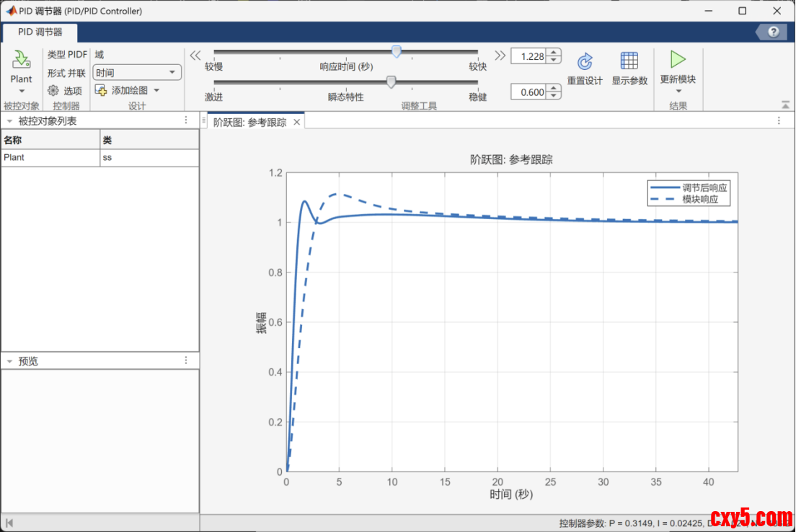
Task: Click 显示参数 show parameters icon
Action: click(x=629, y=61)
